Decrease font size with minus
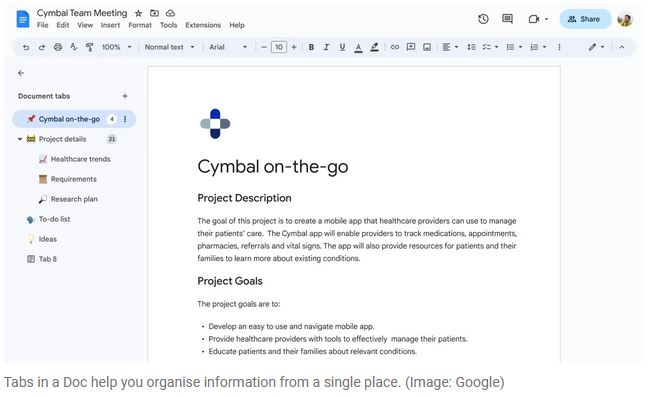 coord(263,47)
